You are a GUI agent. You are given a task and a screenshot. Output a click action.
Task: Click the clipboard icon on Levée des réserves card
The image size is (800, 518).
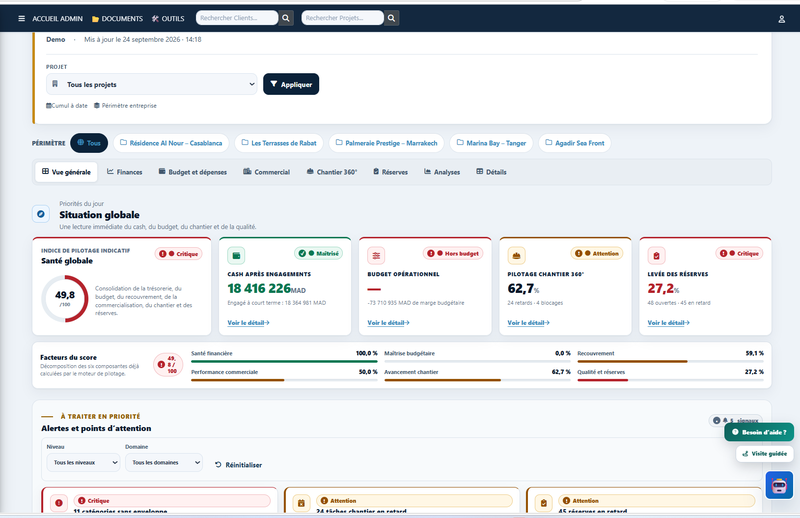pyautogui.click(x=656, y=255)
